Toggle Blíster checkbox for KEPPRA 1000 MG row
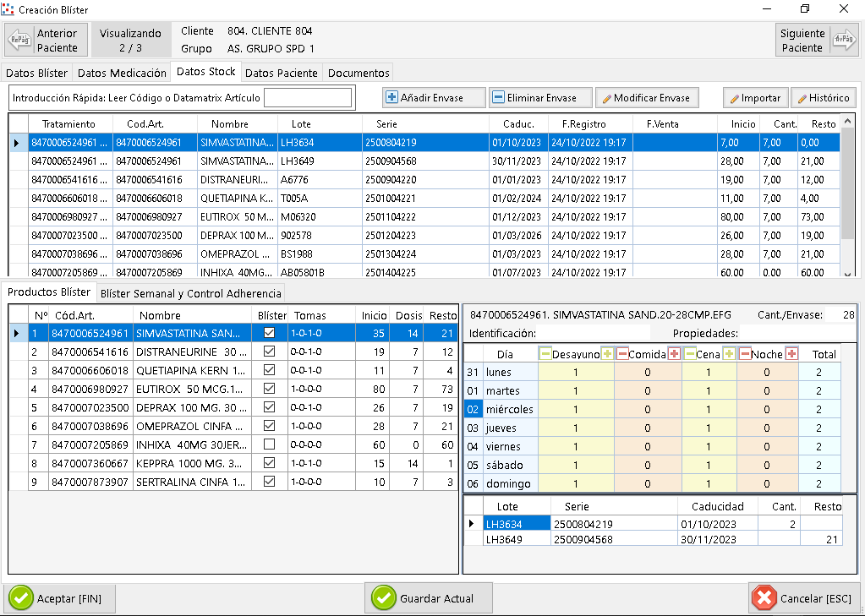 (269, 463)
